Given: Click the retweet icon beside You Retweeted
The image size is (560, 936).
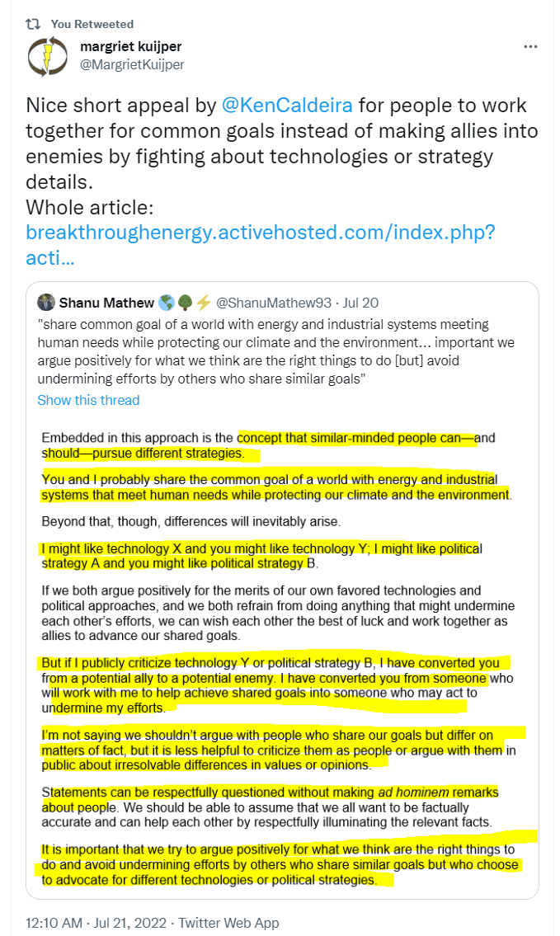Looking at the screenshot, I should (x=33, y=24).
